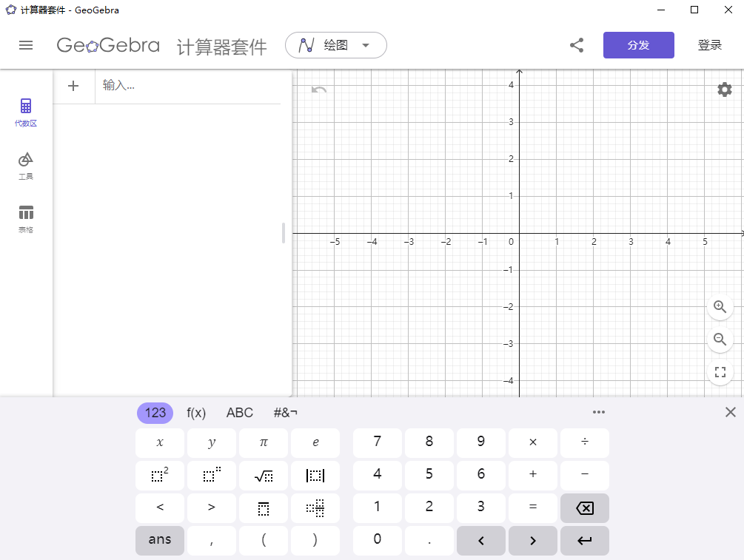Switch to the f(x) keyboard tab

(x=195, y=413)
